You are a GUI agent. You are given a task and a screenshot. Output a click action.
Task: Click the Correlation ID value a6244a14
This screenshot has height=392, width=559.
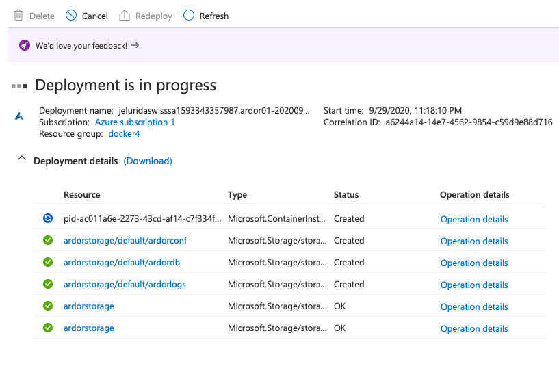tap(469, 122)
